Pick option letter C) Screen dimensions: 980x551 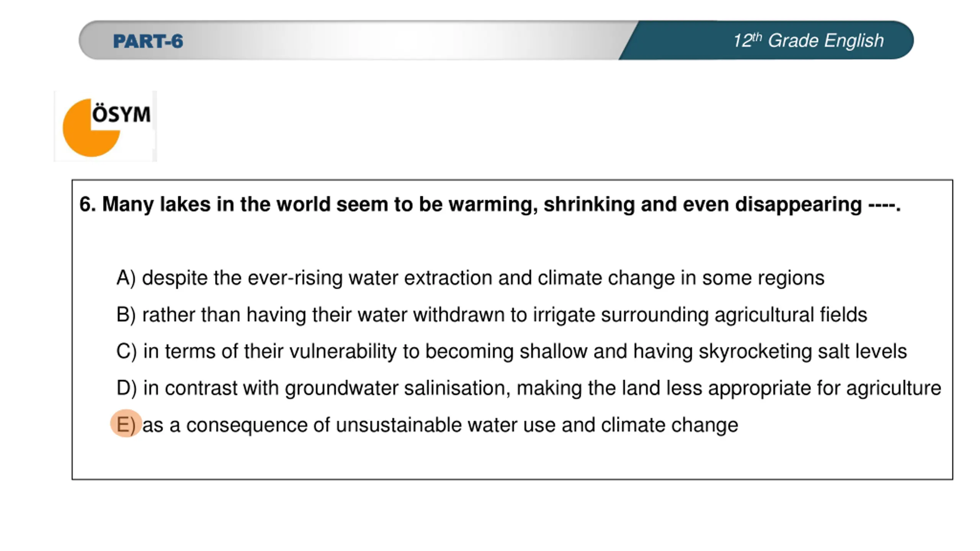[x=126, y=351]
